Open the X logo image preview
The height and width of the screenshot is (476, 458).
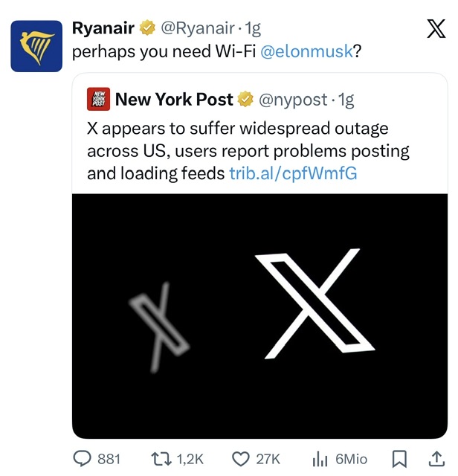259,316
